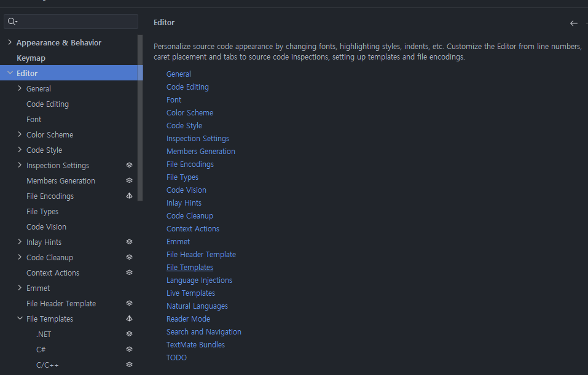Expand Appearance & Behavior section
The image size is (588, 375).
tap(10, 42)
